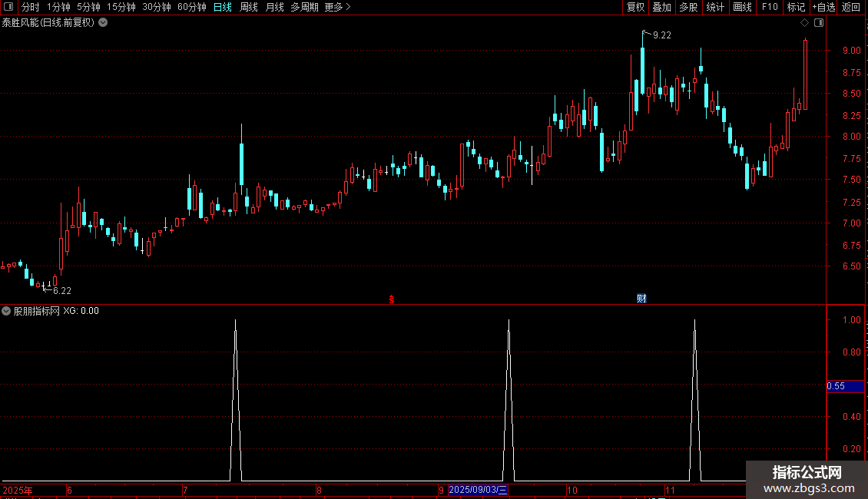Click the 9.00 price axis label
This screenshot has width=868, height=499.
click(x=851, y=51)
